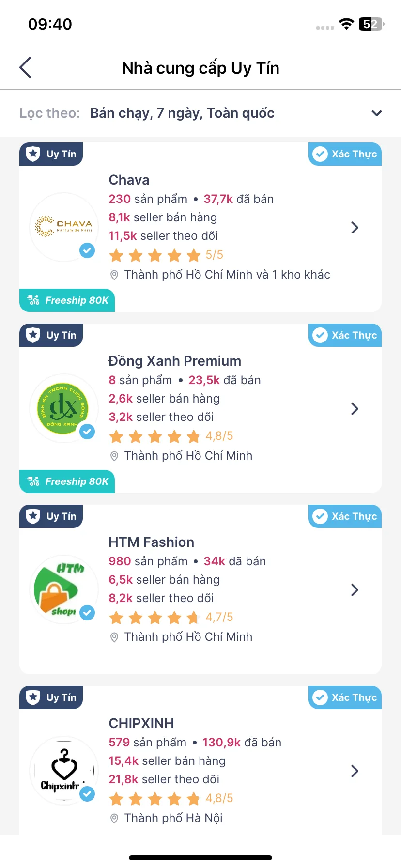Open HTM Fashion chevron arrow

coord(355,590)
